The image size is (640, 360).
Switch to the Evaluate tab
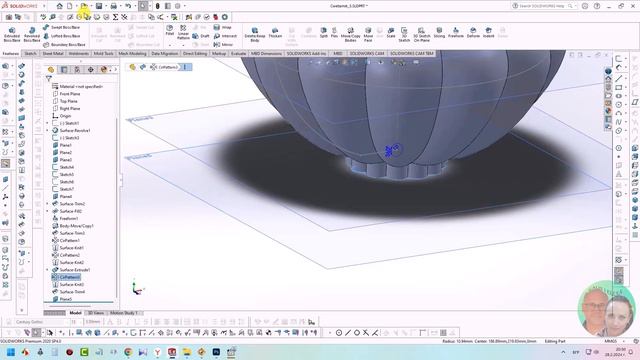click(x=238, y=53)
